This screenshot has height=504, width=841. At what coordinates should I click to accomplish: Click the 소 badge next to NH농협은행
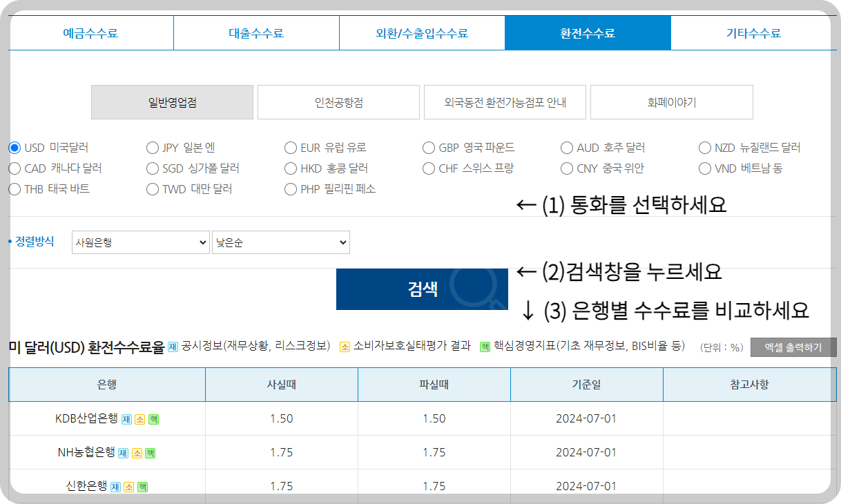point(138,453)
